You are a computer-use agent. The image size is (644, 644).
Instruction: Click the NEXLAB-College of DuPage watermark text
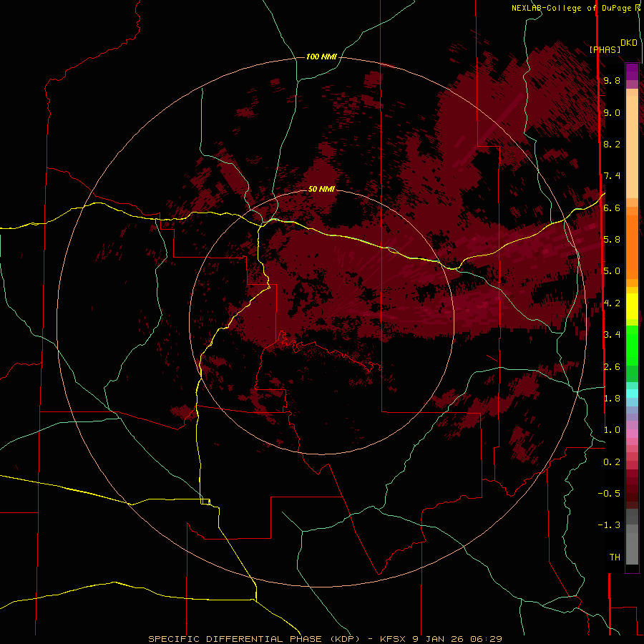click(x=575, y=8)
